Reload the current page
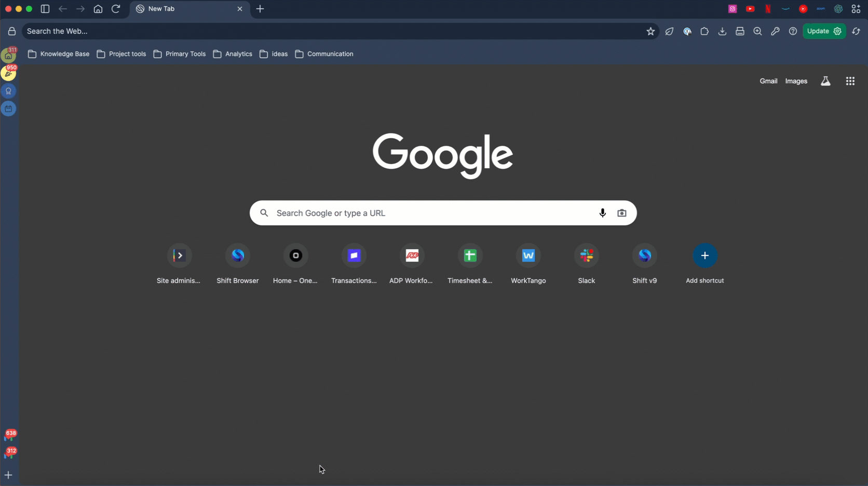Image resolution: width=868 pixels, height=486 pixels. coord(116,9)
